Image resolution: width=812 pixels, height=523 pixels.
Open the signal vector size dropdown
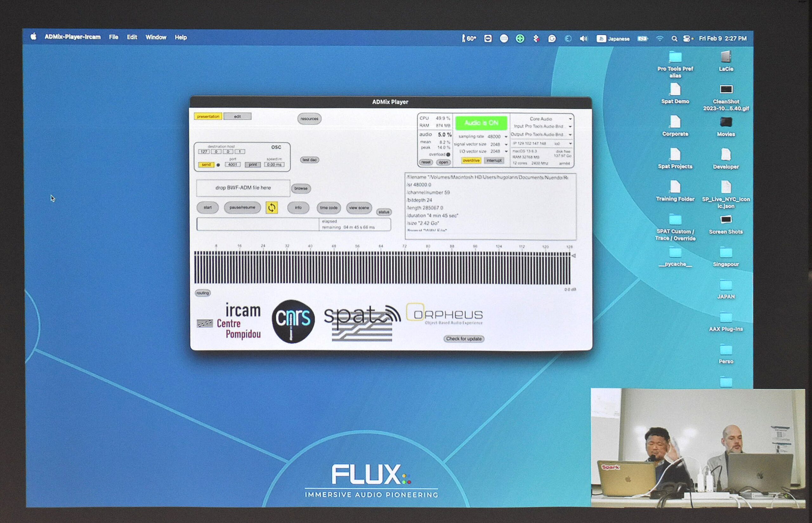tap(499, 144)
